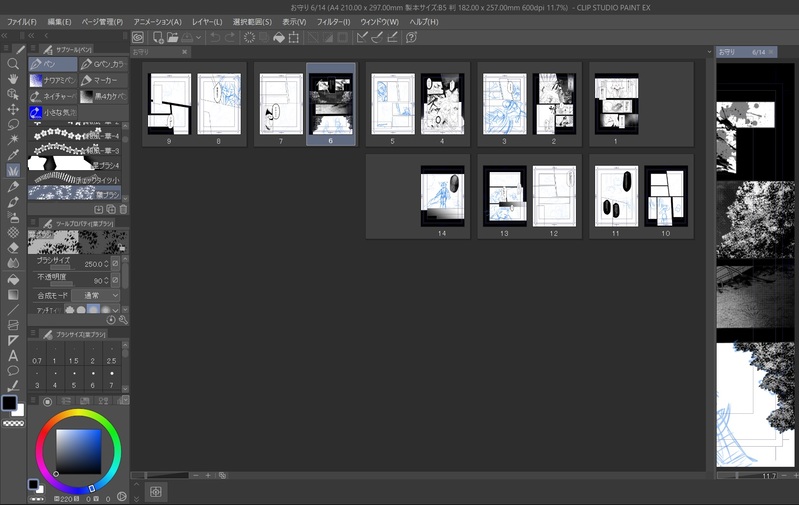
Task: Click the New document icon in toolbar
Action: (x=157, y=37)
